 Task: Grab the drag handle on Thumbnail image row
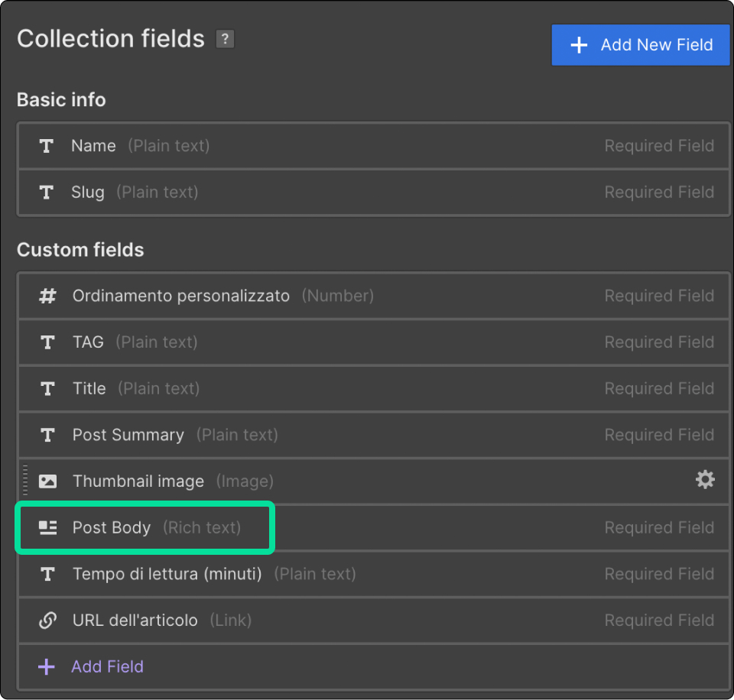coord(25,480)
